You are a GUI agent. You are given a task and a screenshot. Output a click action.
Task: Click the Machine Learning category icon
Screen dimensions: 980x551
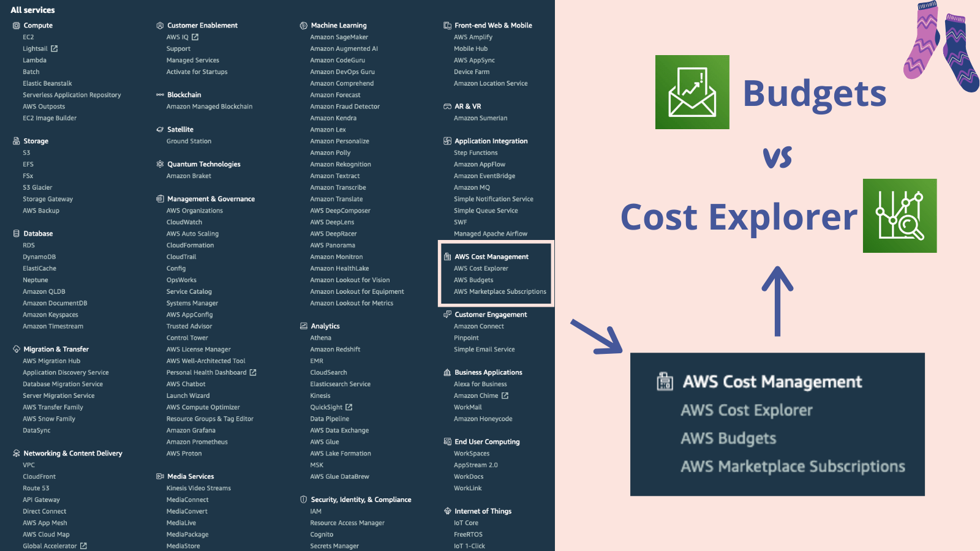[x=303, y=25]
